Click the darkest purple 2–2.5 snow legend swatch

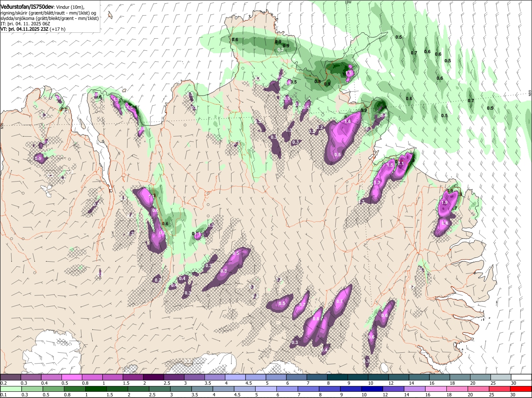click(154, 377)
